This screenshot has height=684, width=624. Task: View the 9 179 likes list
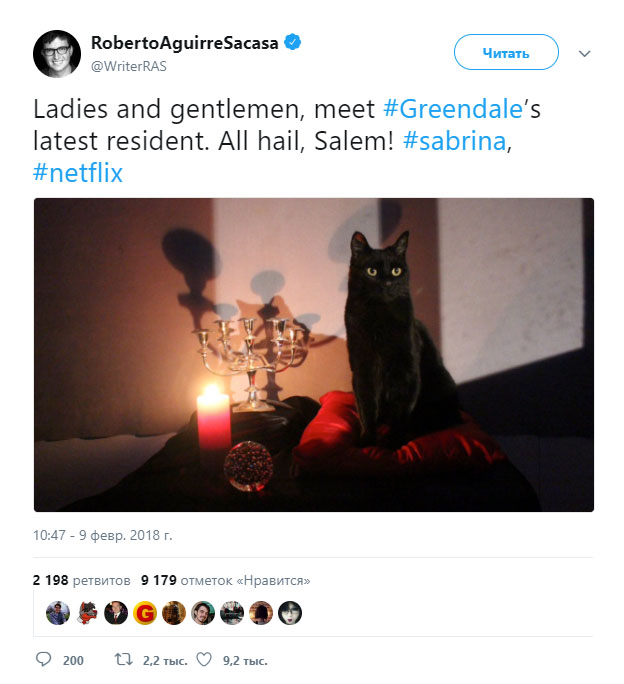226,580
